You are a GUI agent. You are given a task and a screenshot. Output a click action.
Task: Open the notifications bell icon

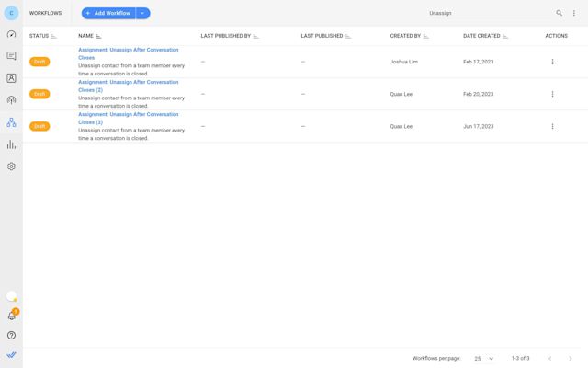[12, 316]
